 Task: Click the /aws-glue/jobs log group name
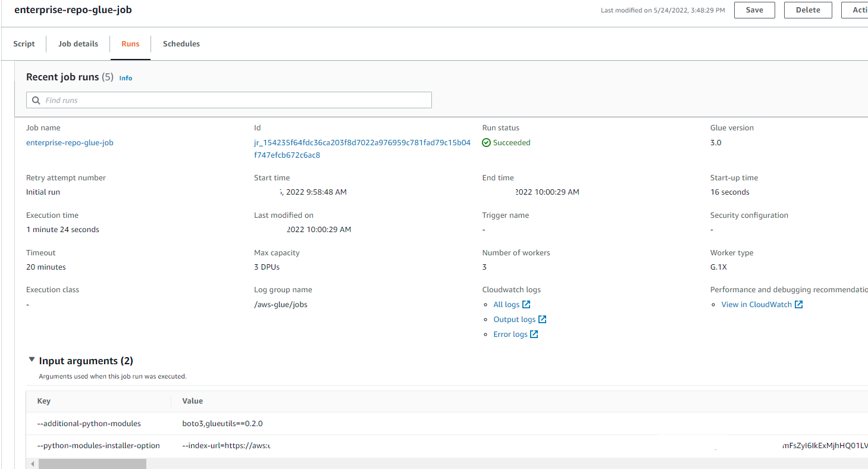pos(281,305)
